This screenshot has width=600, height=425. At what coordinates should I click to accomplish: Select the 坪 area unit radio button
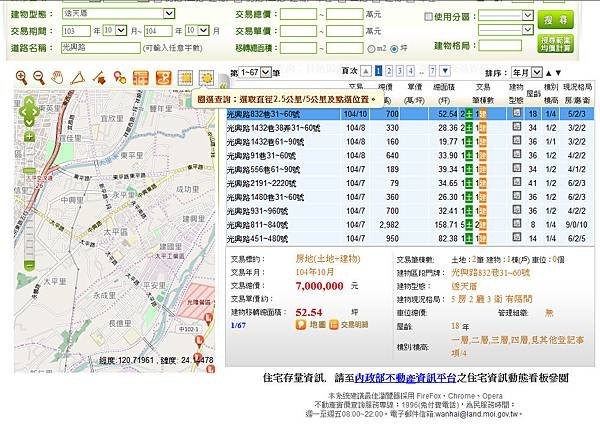[x=394, y=49]
